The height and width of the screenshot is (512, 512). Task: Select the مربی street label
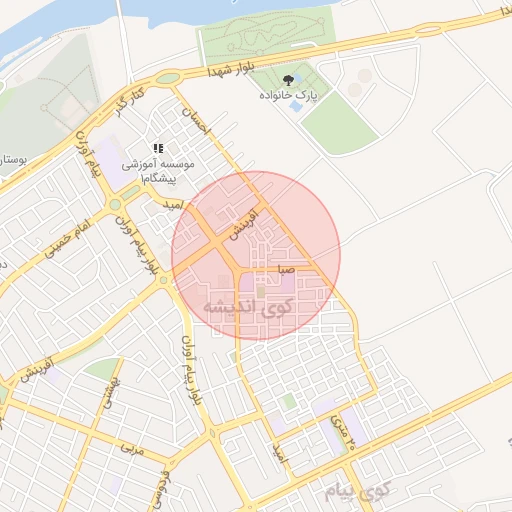pyautogui.click(x=132, y=449)
